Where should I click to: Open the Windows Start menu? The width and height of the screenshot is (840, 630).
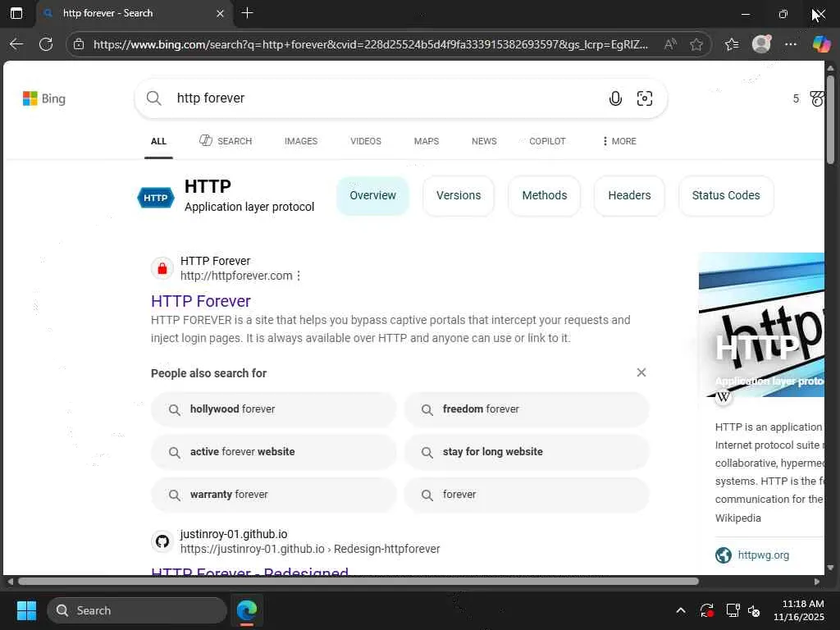(x=26, y=610)
